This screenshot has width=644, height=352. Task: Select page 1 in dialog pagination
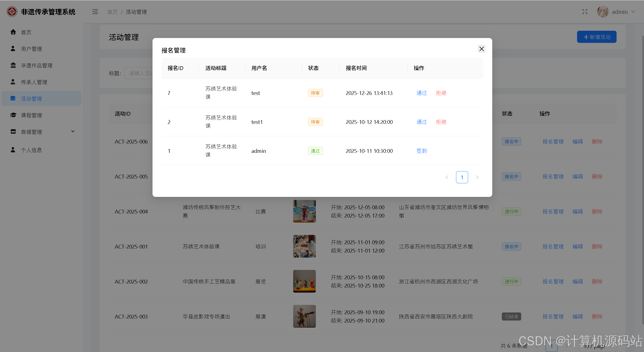tap(462, 177)
